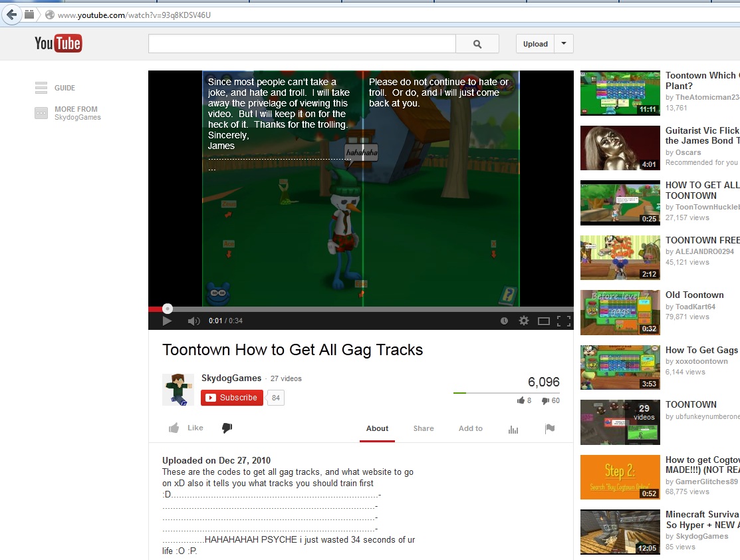Screen dimensions: 740x560
Task: Click the Watch Later clock icon
Action: 504,321
